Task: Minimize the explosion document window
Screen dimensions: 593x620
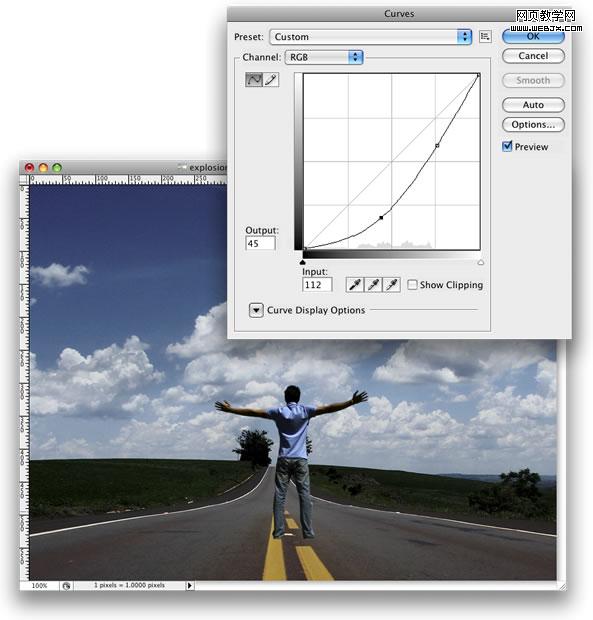Action: (x=43, y=168)
